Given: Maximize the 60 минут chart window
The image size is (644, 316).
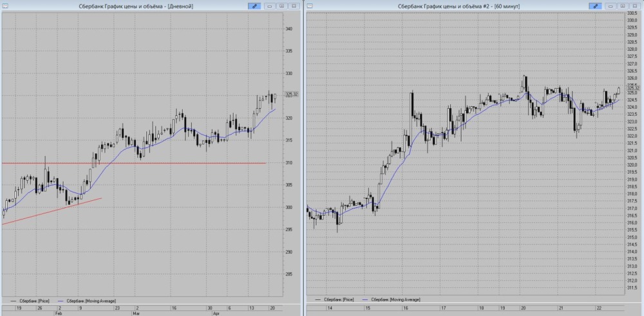Looking at the screenshot, I should (623, 6).
